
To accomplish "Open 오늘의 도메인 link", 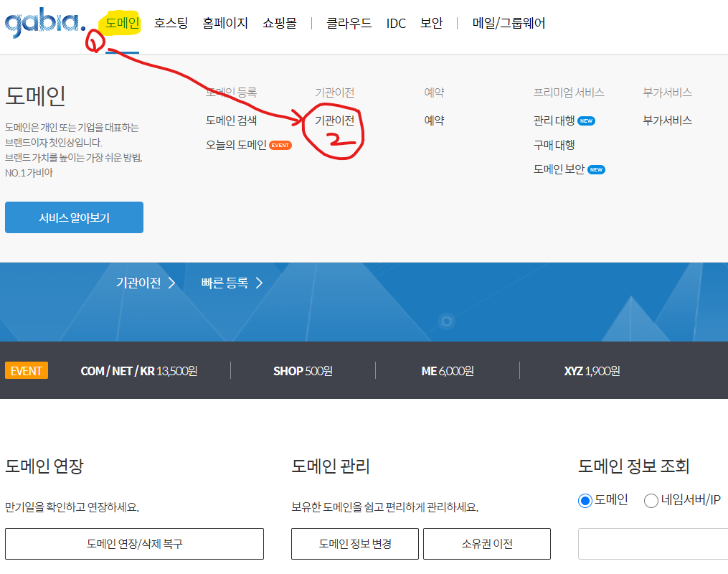I will coord(236,145).
